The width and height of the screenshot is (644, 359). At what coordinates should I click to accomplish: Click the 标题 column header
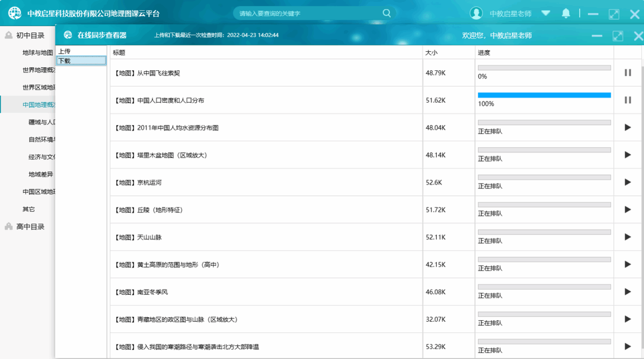point(119,53)
